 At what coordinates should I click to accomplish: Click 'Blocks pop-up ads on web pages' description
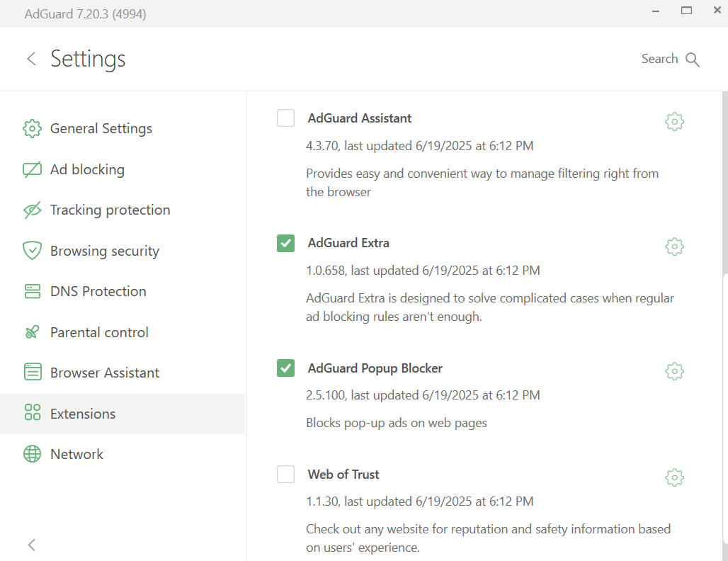[397, 423]
